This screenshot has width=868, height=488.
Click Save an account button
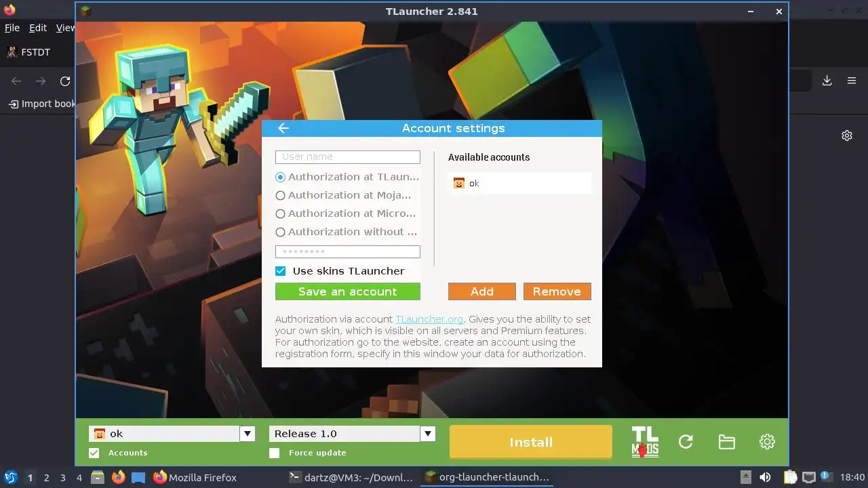348,291
